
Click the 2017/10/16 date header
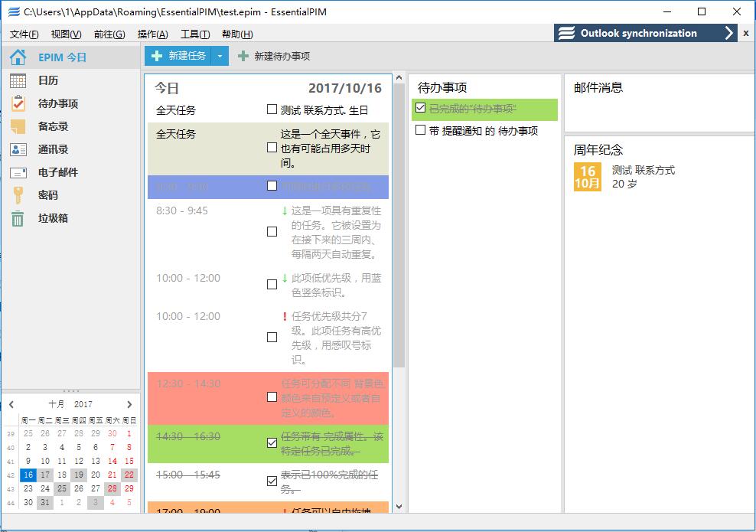point(345,88)
